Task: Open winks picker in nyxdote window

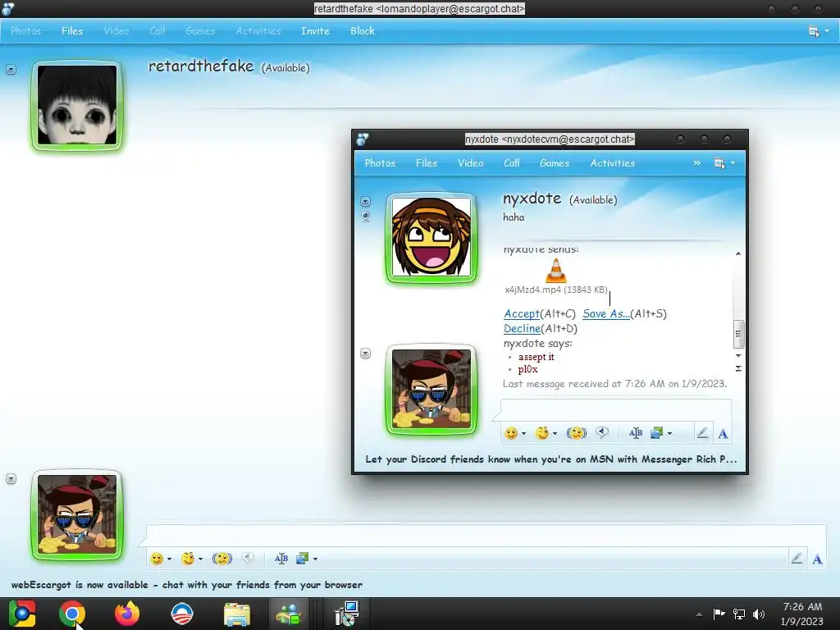Action: tap(542, 433)
